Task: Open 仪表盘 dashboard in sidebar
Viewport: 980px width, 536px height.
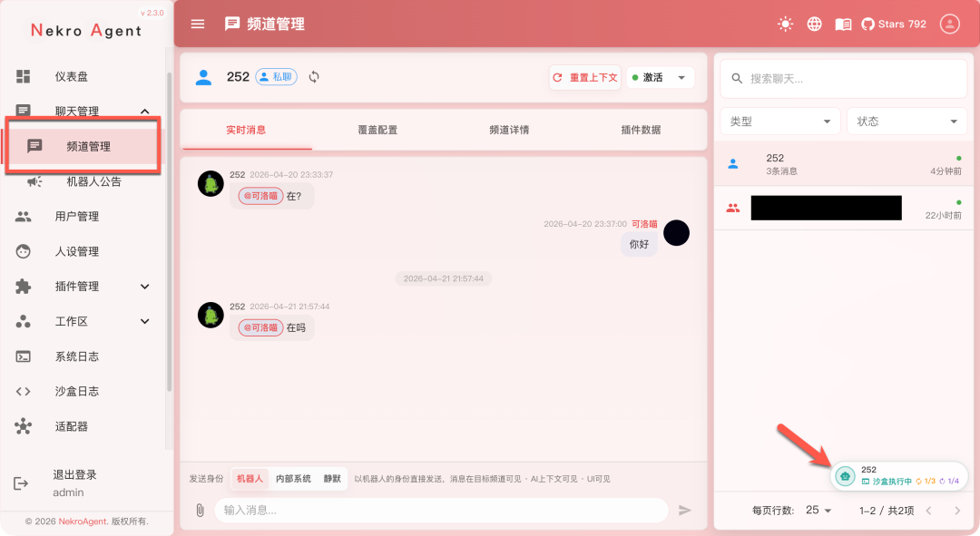Action: [83, 76]
